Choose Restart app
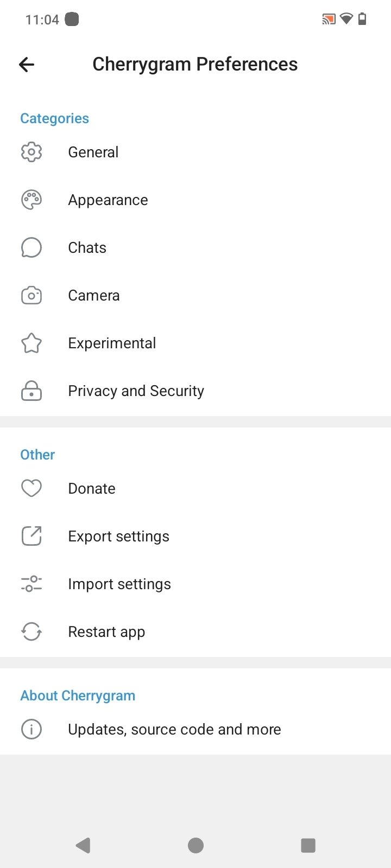Screen dimensions: 391x868 click(x=106, y=632)
